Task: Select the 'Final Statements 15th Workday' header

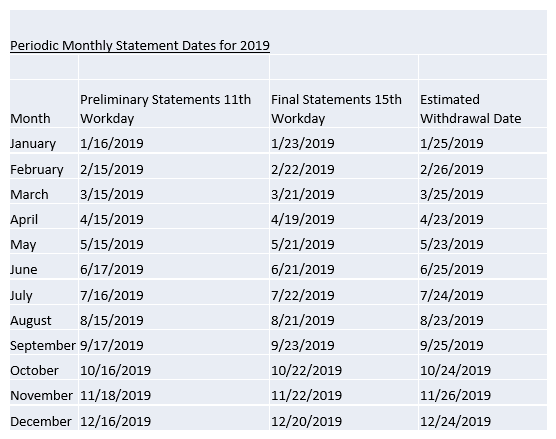Action: pos(344,104)
